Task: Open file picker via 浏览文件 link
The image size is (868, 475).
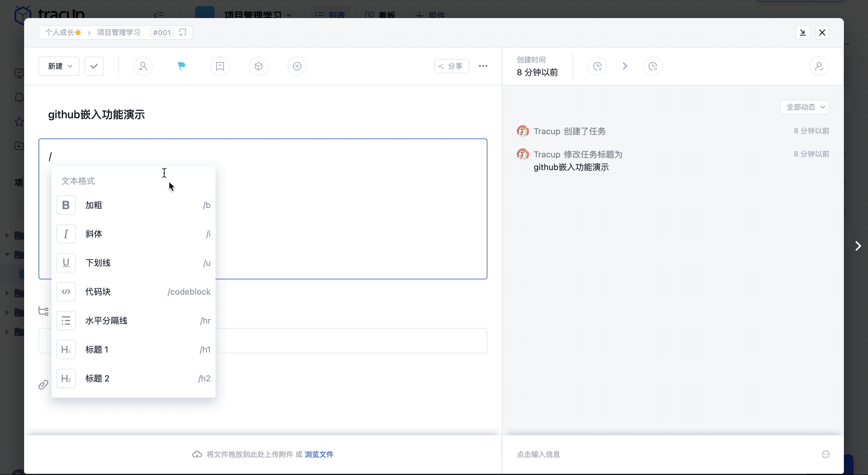Action: (x=319, y=454)
